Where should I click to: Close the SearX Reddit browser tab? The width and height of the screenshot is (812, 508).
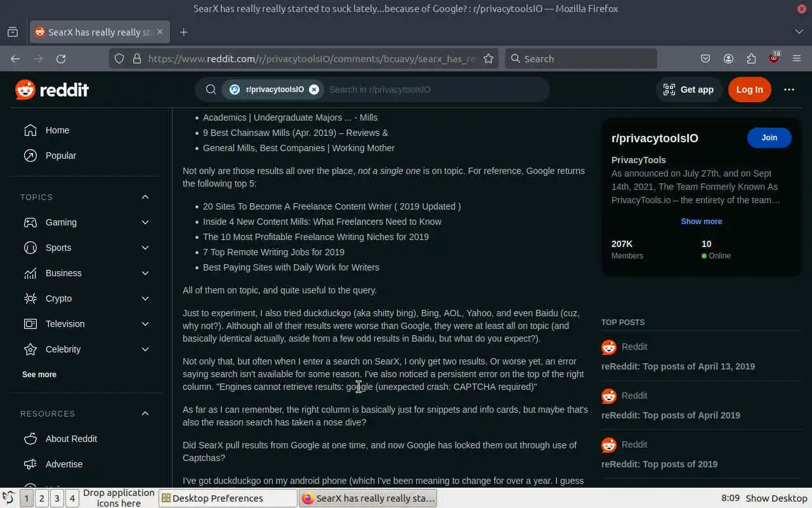coord(160,32)
